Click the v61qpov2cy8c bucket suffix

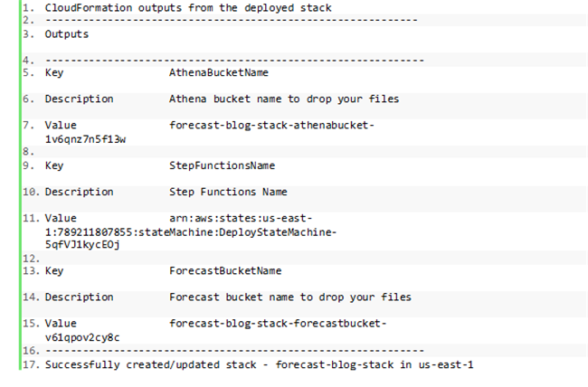(x=82, y=337)
